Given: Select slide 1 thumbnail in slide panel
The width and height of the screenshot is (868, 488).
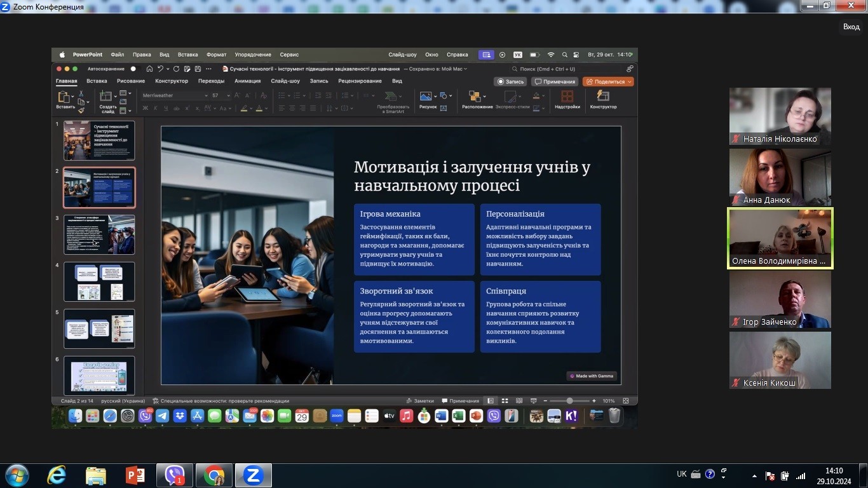Looking at the screenshot, I should click(99, 140).
